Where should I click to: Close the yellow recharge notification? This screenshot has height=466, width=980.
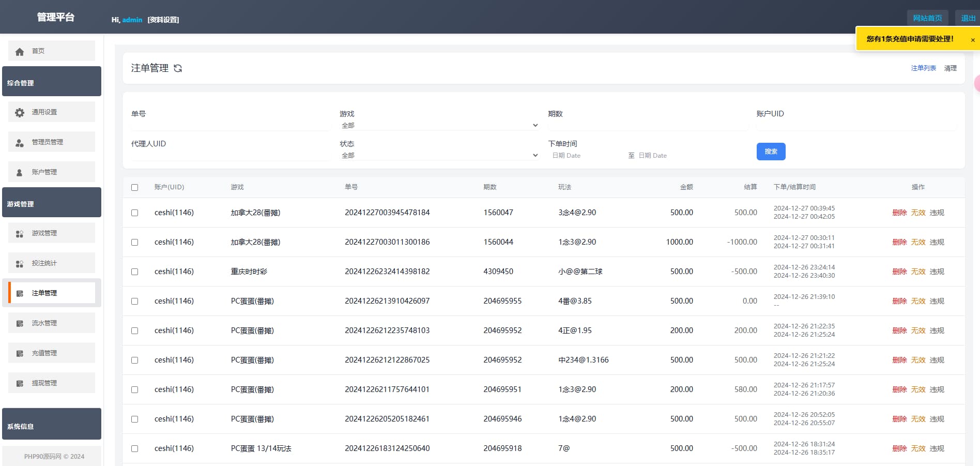pyautogui.click(x=972, y=40)
